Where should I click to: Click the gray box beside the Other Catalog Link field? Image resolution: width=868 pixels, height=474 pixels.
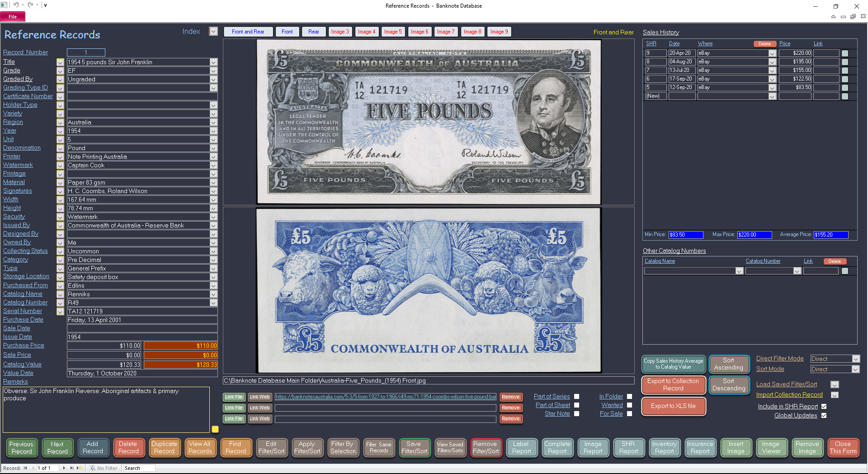[x=845, y=271]
